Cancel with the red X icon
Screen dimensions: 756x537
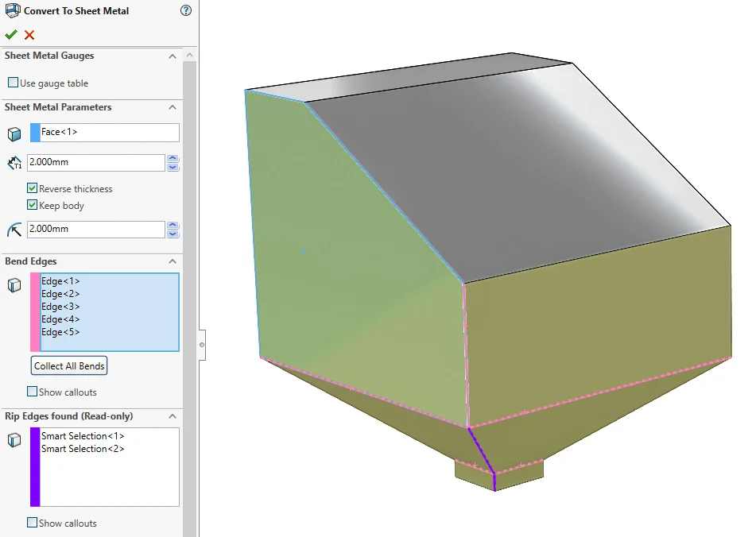click(x=29, y=35)
